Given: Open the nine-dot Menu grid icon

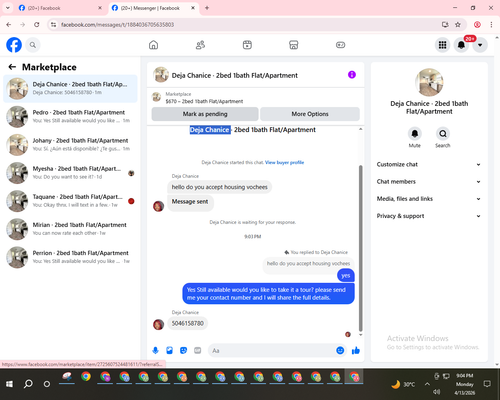Looking at the screenshot, I should pos(442,45).
